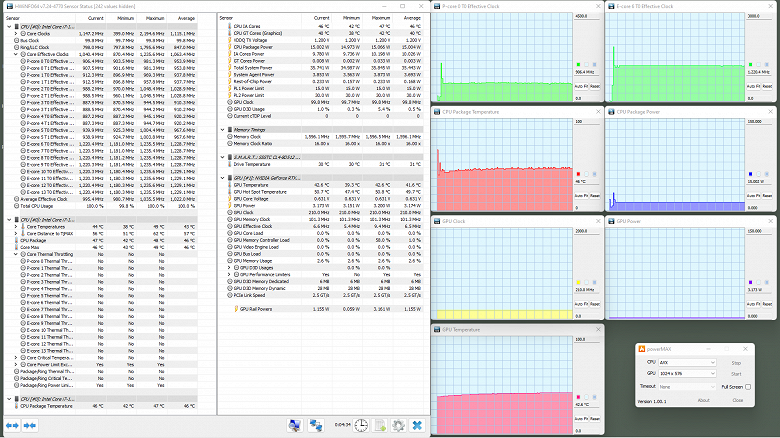780x438 pixels.
Task: Open the GPU resolution dropdown in powerMAX
Action: click(x=687, y=373)
